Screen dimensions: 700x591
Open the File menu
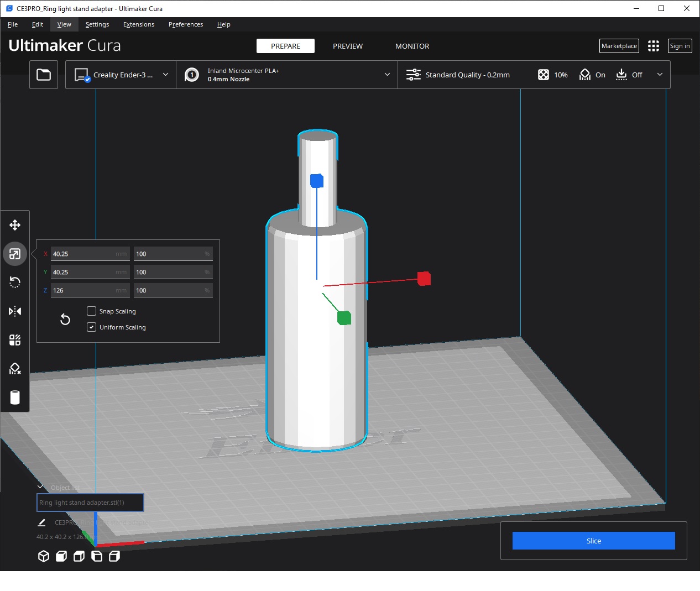pos(13,24)
